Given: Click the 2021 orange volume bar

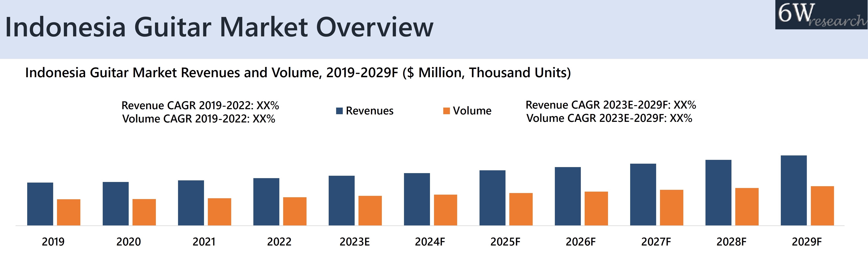Looking at the screenshot, I should click(219, 212).
